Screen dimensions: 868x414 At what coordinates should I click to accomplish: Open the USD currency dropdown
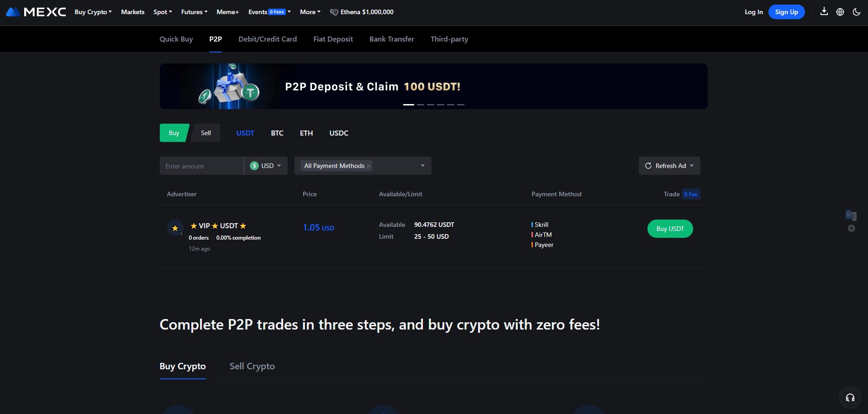266,166
